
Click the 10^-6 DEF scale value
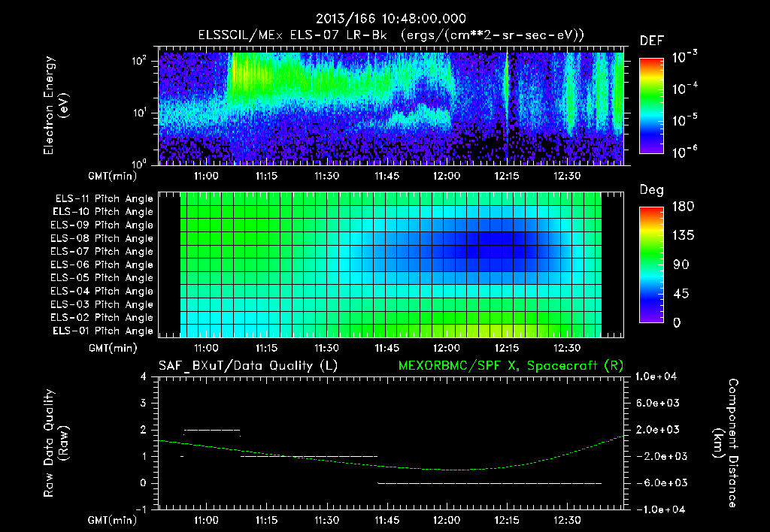pos(684,152)
